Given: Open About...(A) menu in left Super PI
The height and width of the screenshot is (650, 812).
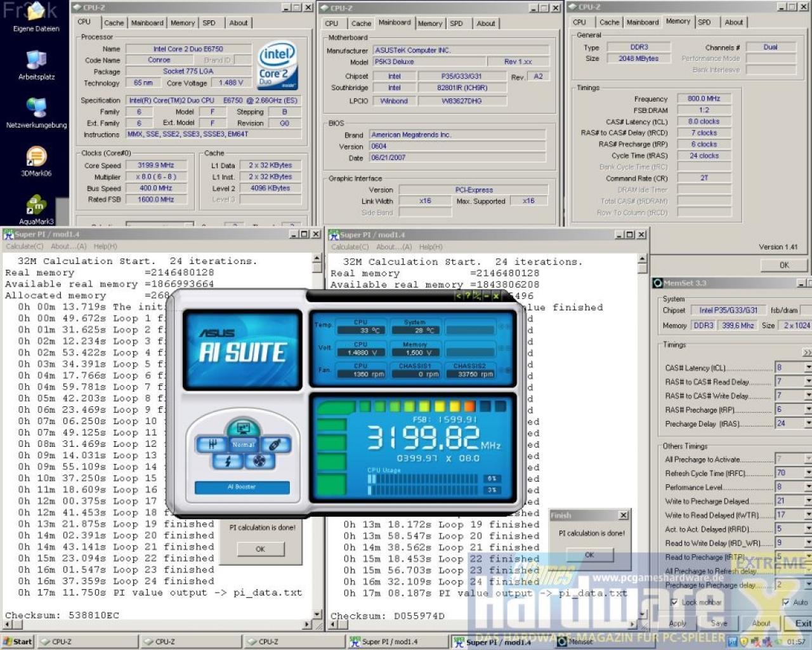Looking at the screenshot, I should pyautogui.click(x=69, y=246).
